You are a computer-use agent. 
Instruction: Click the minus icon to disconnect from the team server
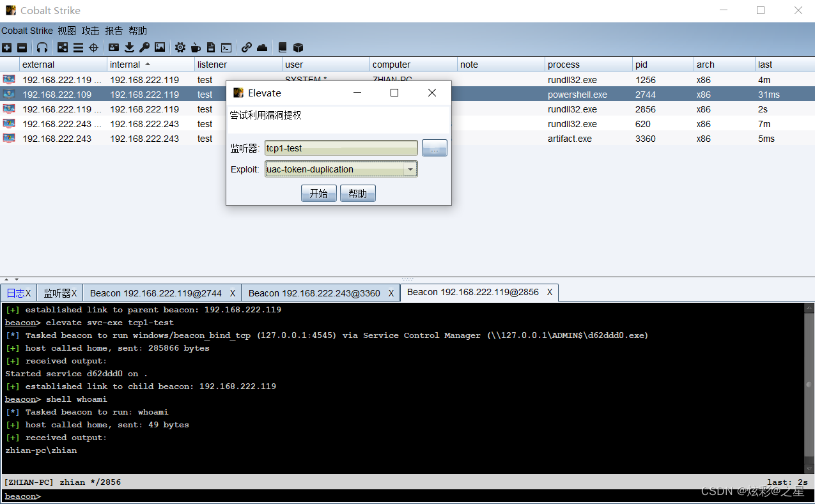(22, 47)
